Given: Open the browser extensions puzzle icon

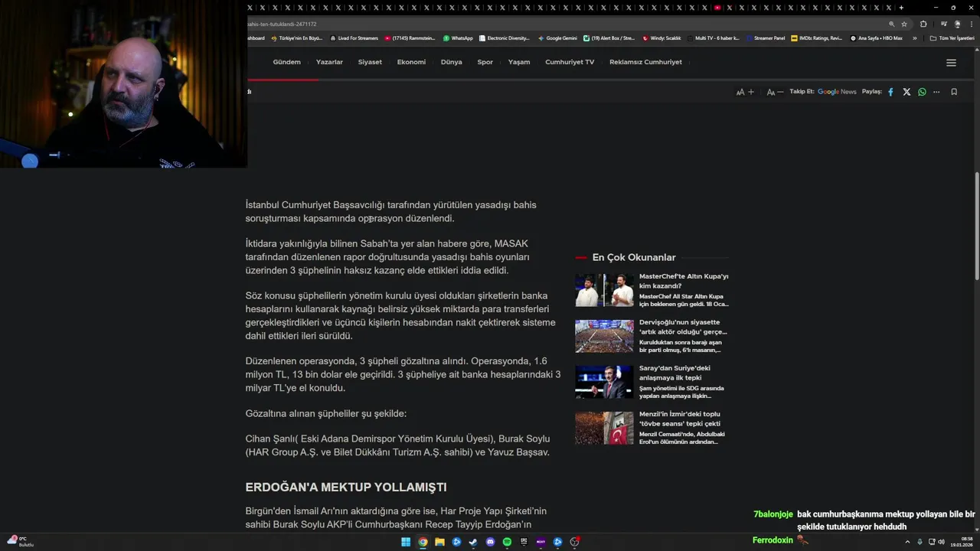Looking at the screenshot, I should click(x=923, y=24).
